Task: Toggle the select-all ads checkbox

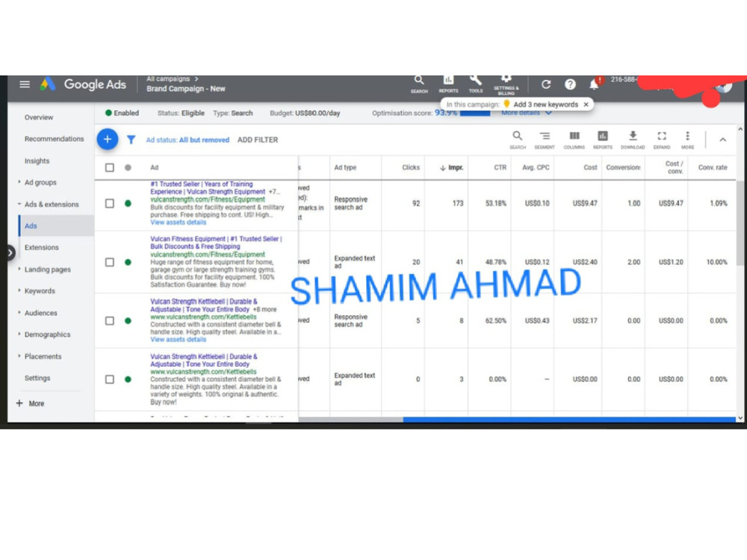Action: point(110,167)
